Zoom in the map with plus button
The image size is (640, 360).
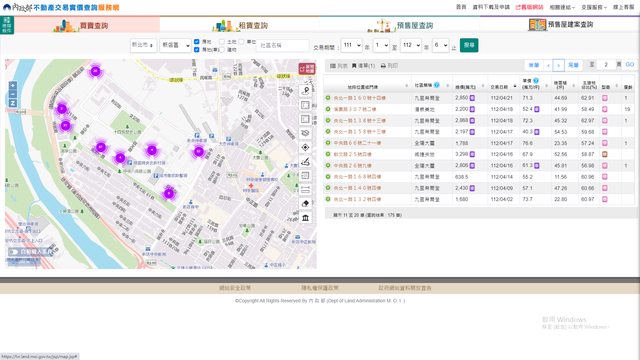point(13,85)
